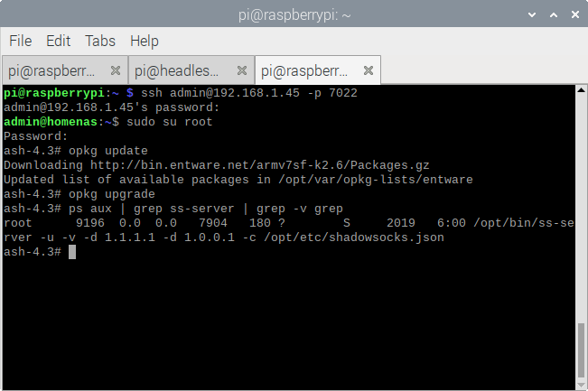Click the /opt/etc/shadowsocks.json path text

[354, 237]
